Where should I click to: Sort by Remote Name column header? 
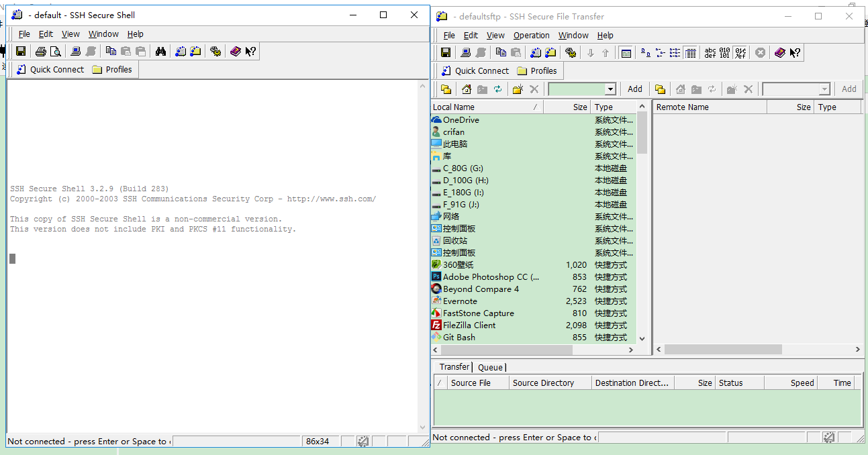coord(710,107)
